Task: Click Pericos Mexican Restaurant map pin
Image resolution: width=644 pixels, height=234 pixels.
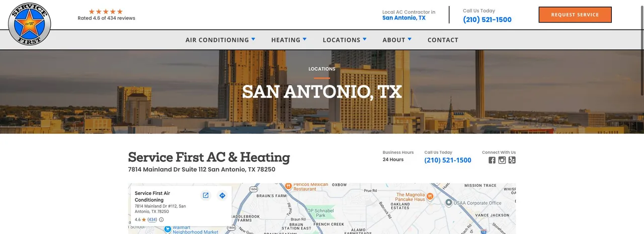Action: (x=288, y=186)
